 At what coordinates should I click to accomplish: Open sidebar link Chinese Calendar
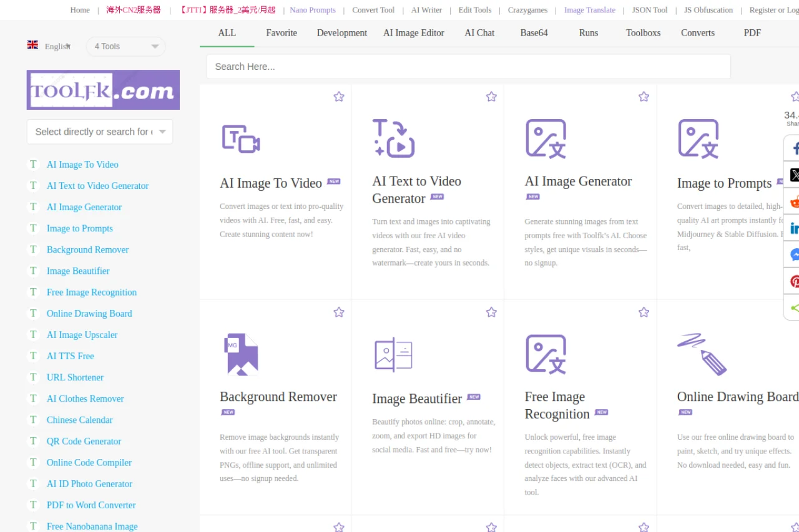click(x=80, y=420)
